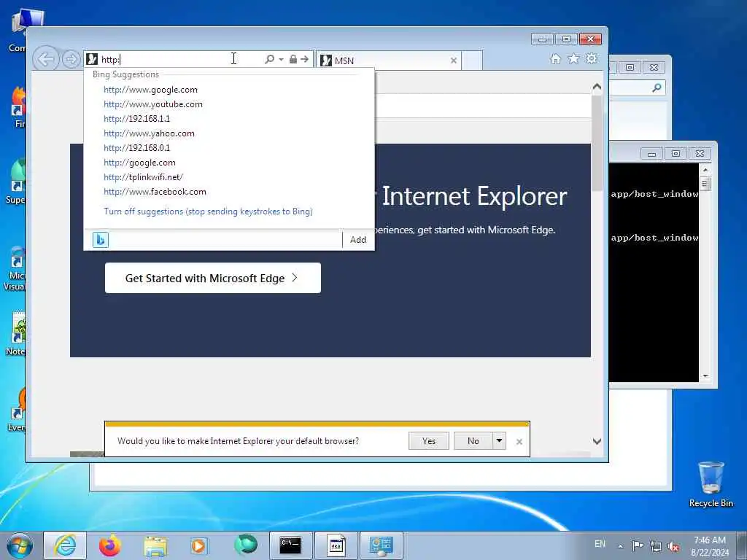Select the http://www.facebook.com suggestion
747x560 pixels.
(155, 192)
